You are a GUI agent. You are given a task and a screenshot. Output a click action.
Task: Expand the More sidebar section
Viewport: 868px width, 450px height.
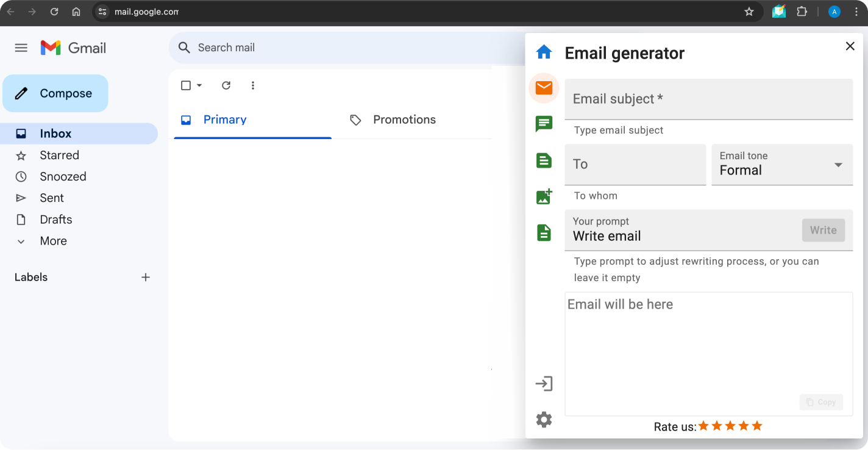(x=53, y=241)
